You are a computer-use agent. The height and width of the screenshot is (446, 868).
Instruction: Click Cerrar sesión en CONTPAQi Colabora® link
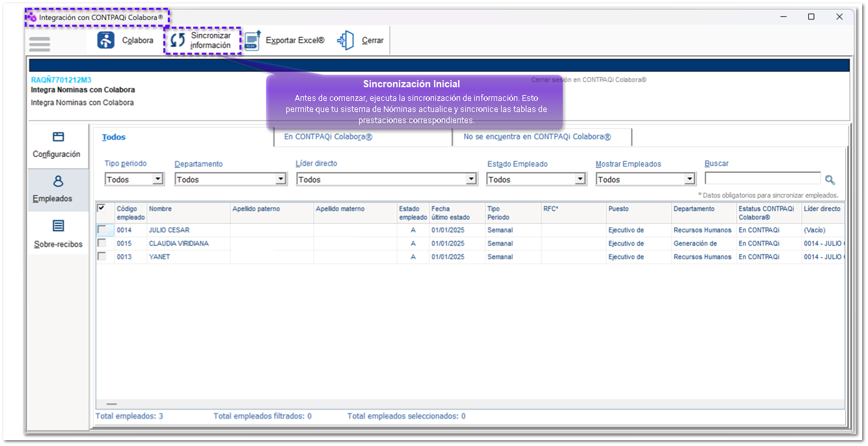(589, 80)
